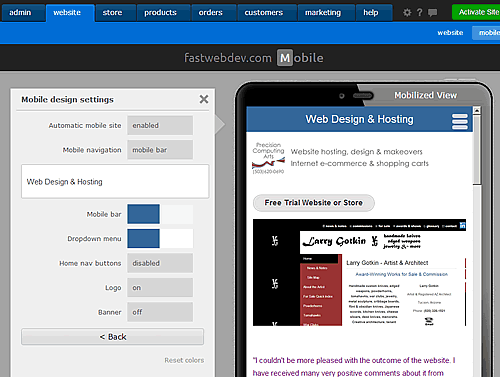Pick the light Mobile bar text color swatch
Viewport: 500px width, 377px height.
[176, 214]
